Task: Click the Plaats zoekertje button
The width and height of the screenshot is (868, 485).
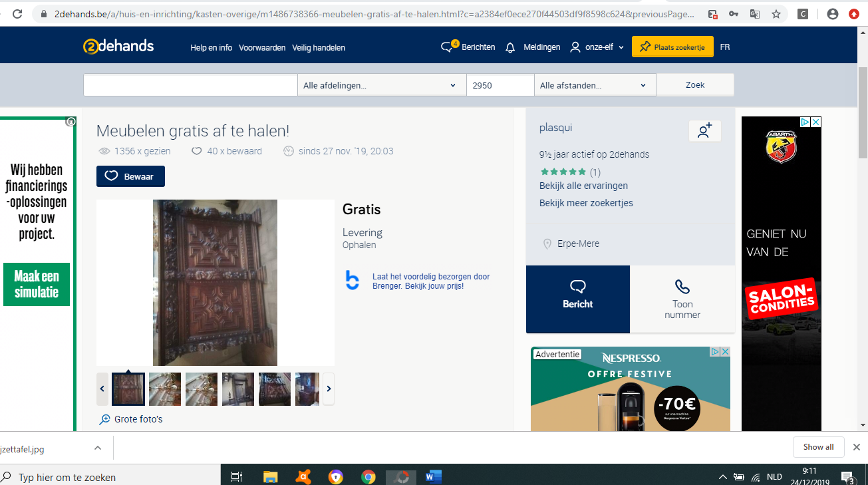Action: [x=672, y=47]
